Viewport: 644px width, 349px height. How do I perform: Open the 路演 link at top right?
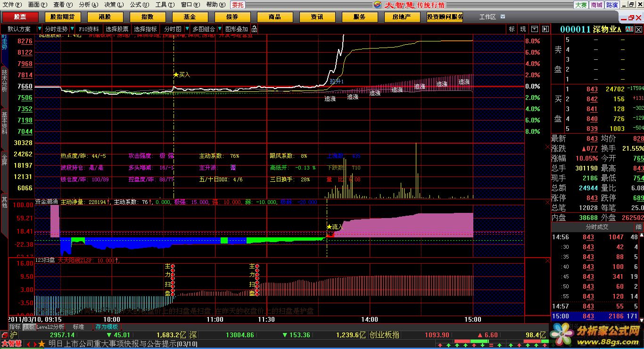(612, 5)
